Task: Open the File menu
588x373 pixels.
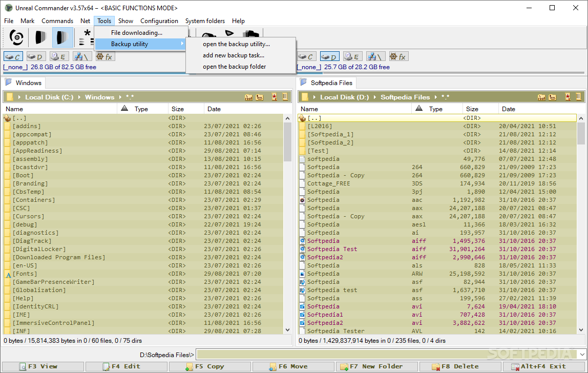Action: pos(9,21)
